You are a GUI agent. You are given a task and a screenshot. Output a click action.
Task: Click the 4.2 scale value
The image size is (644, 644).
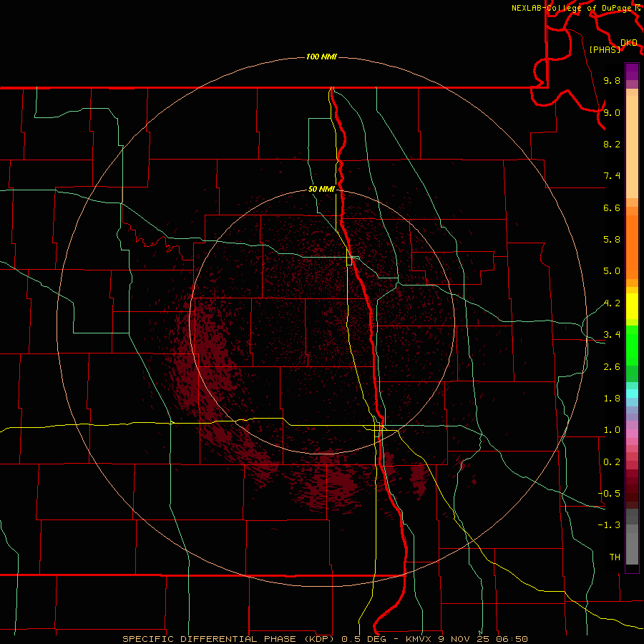click(612, 303)
